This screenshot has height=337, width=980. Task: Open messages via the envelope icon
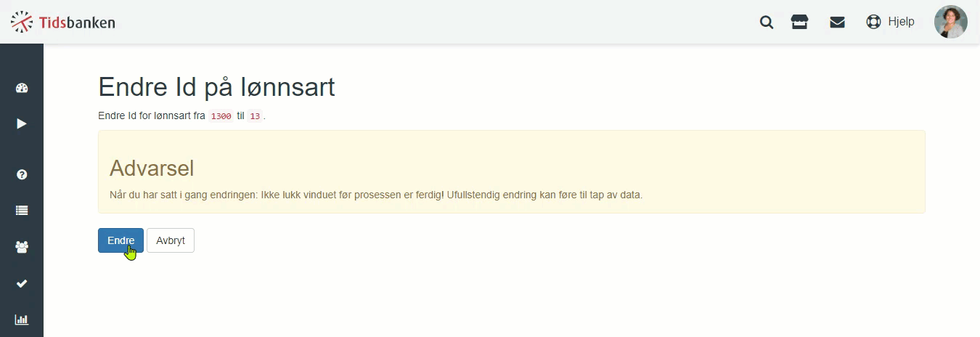pyautogui.click(x=837, y=23)
